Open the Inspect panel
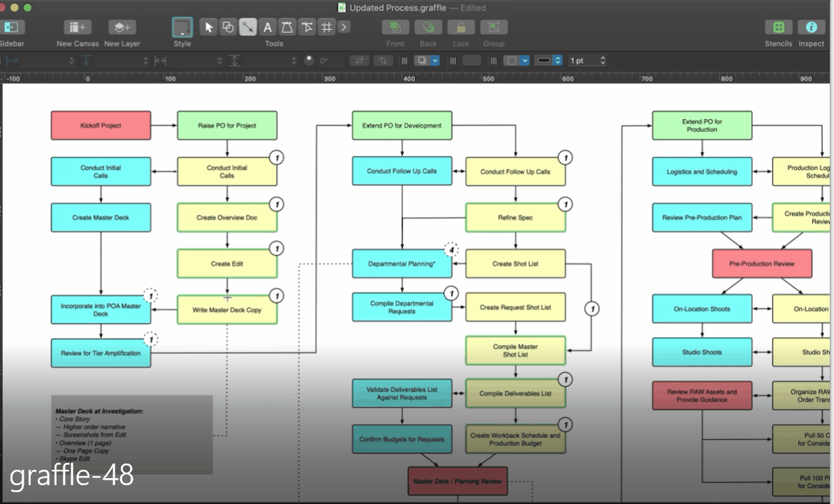 click(811, 27)
